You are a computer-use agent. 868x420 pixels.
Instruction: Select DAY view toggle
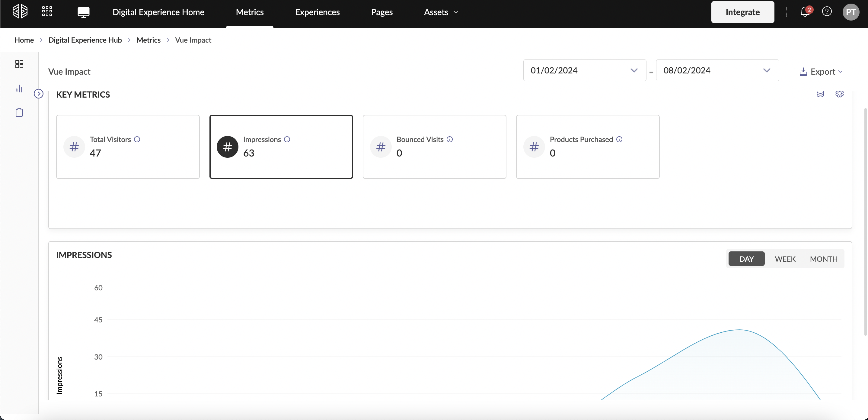point(746,259)
